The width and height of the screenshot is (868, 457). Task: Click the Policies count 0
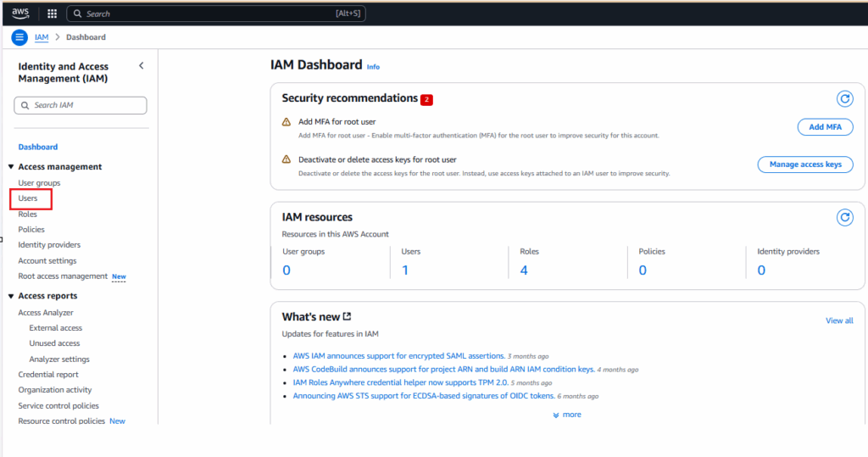coord(643,270)
